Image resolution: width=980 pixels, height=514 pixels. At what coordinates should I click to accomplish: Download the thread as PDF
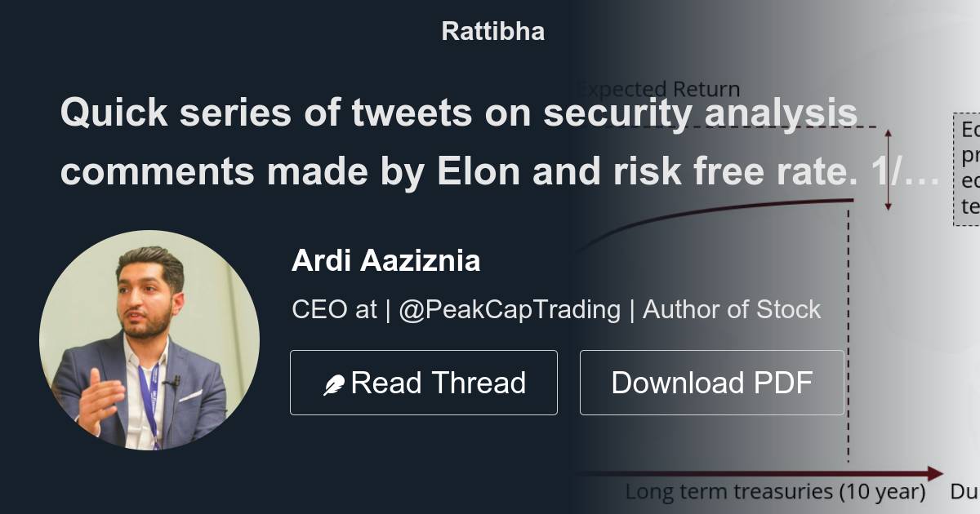point(711,381)
